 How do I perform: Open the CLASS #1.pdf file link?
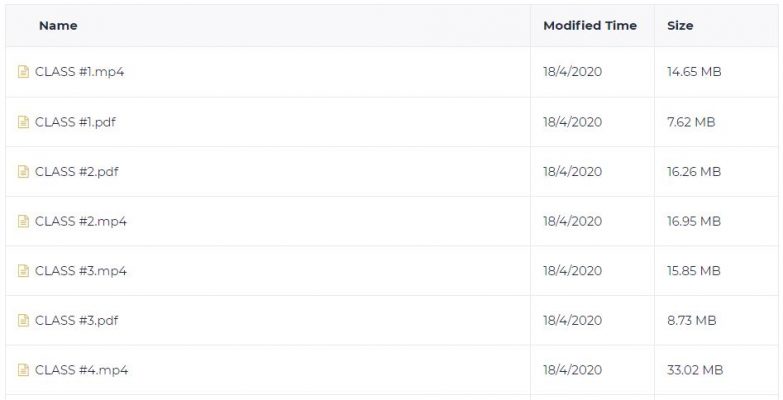coord(75,122)
